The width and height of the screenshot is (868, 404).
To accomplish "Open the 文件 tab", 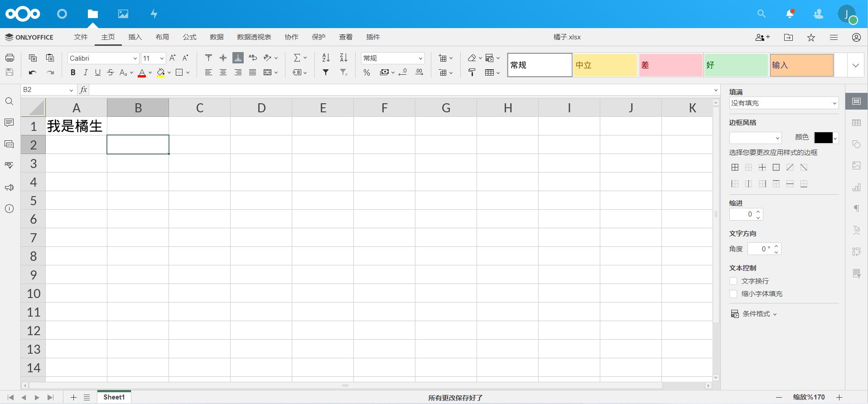I will coord(81,37).
